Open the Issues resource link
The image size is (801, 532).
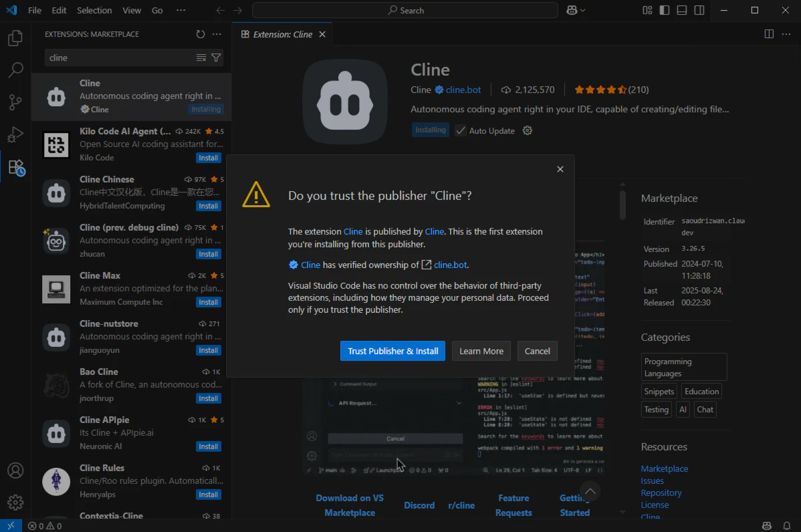click(x=653, y=481)
